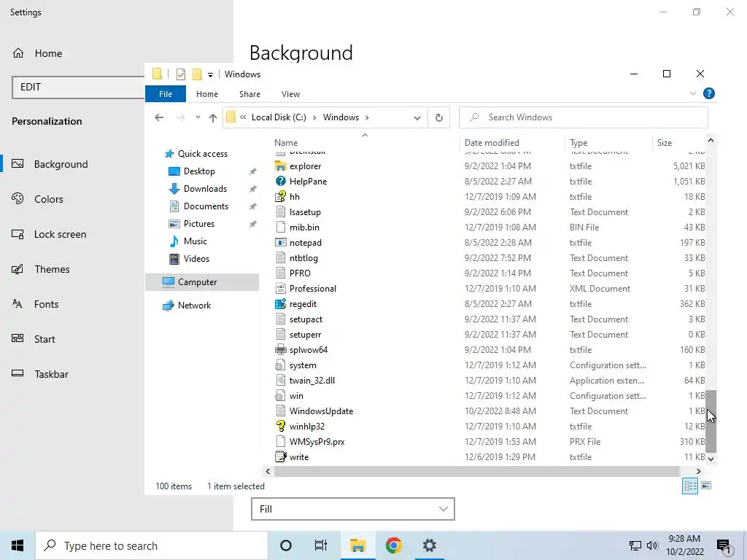Go back with the left arrow
Screen dimensions: 747x560
[159, 117]
